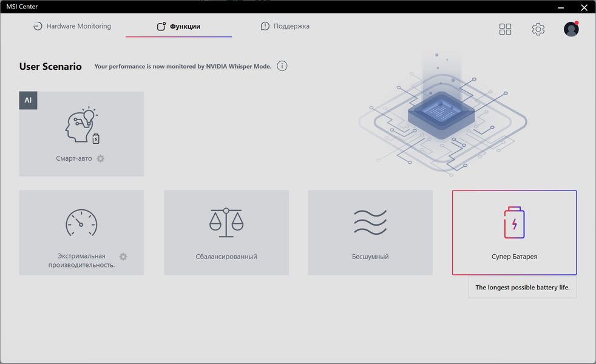The height and width of the screenshot is (364, 596).
Task: Click the wavy lines silent icon
Action: [370, 222]
